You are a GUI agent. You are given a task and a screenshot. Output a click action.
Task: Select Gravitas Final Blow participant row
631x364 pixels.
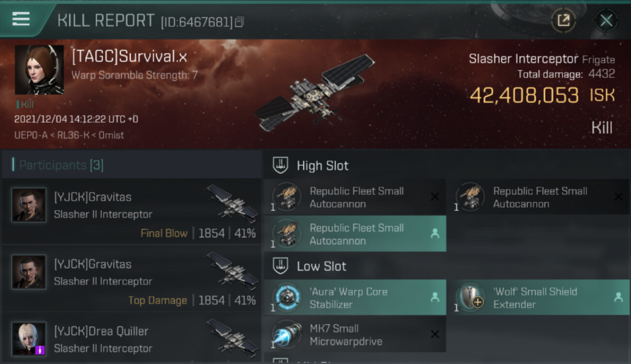[132, 212]
